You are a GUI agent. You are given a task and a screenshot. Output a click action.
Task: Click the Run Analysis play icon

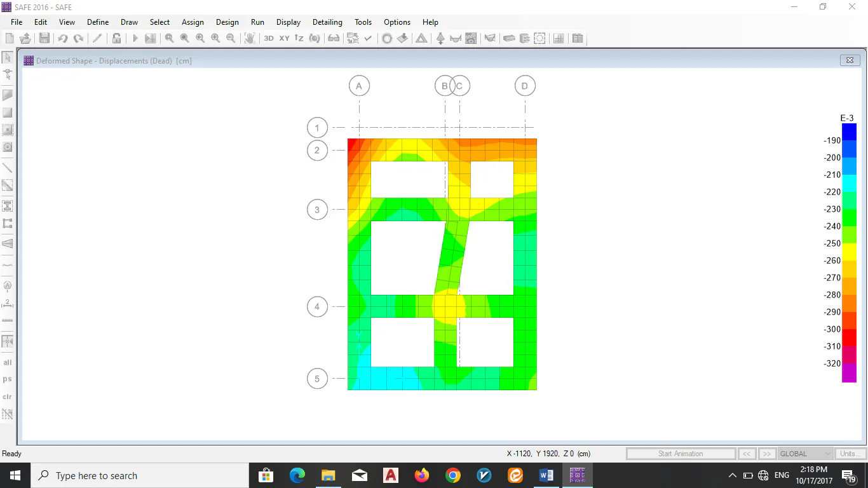tap(135, 38)
